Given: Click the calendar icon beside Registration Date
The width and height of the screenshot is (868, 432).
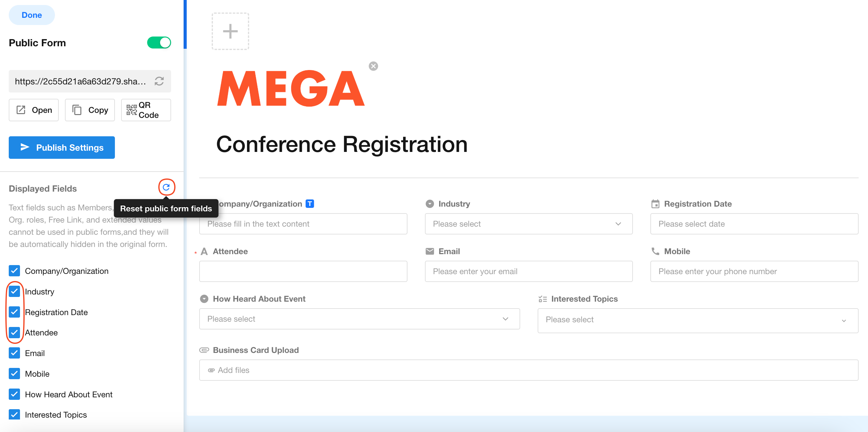Looking at the screenshot, I should coord(655,204).
